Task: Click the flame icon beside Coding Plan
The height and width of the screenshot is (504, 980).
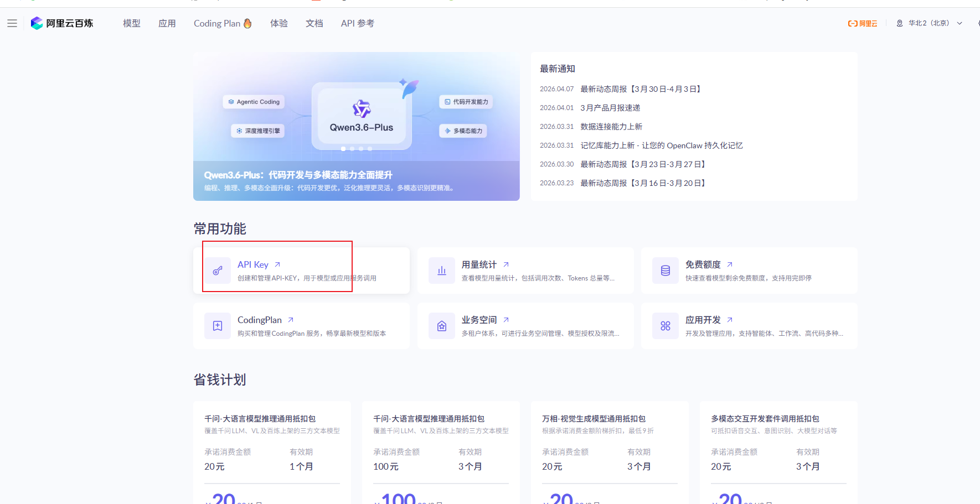Action: pyautogui.click(x=247, y=23)
